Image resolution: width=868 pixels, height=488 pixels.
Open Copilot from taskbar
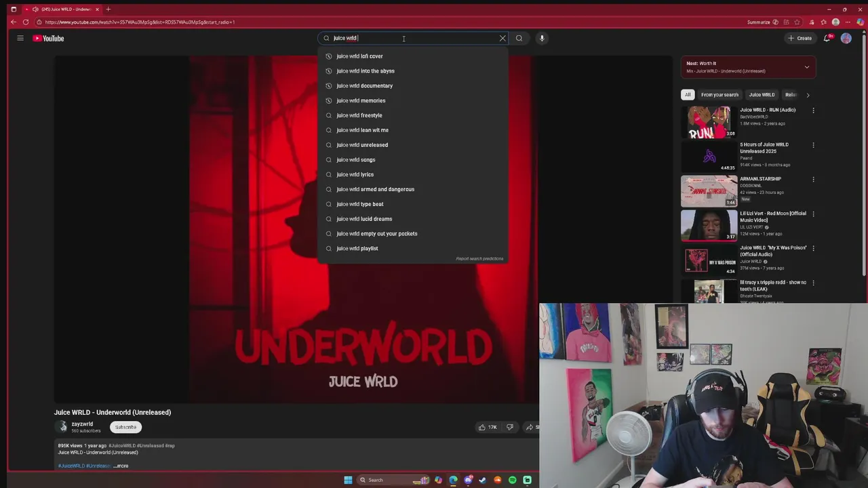(x=438, y=480)
